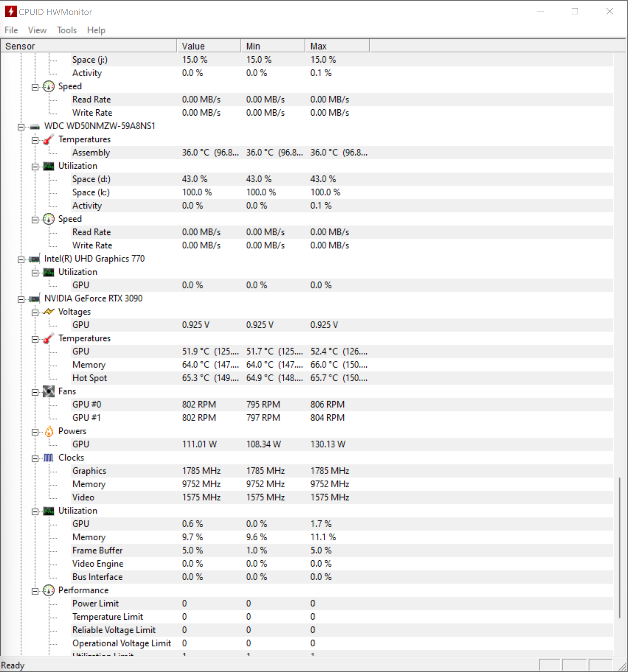The width and height of the screenshot is (628, 672).
Task: Click the 9752 MHz Memory clock value
Action: 201,484
